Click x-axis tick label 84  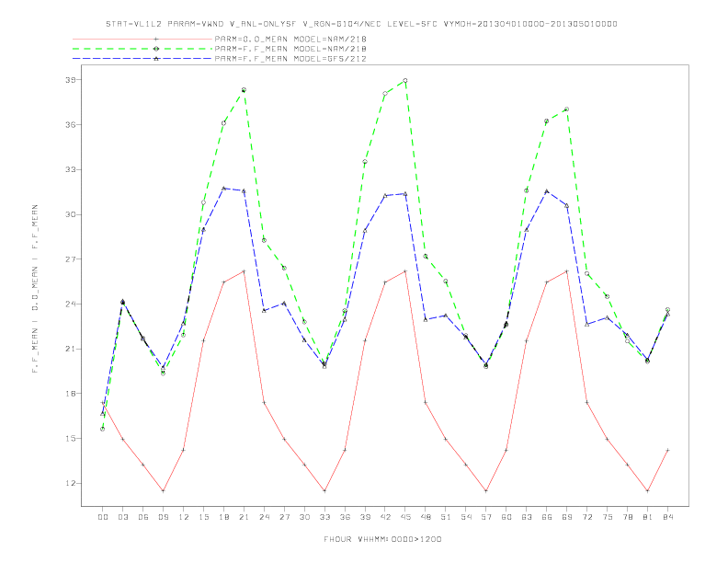(667, 517)
